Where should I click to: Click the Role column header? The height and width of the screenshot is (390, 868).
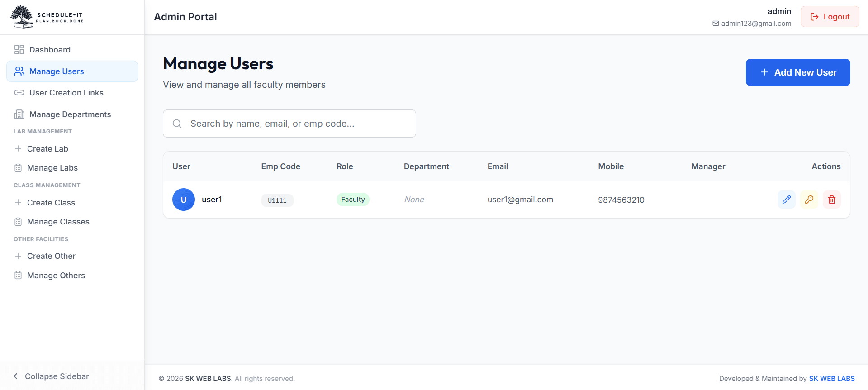[345, 166]
